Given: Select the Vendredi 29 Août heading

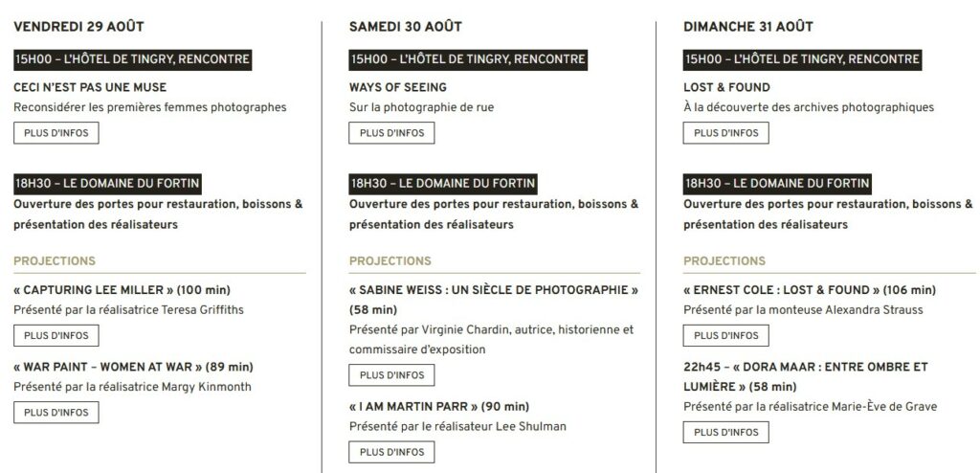Looking at the screenshot, I should 78,27.
